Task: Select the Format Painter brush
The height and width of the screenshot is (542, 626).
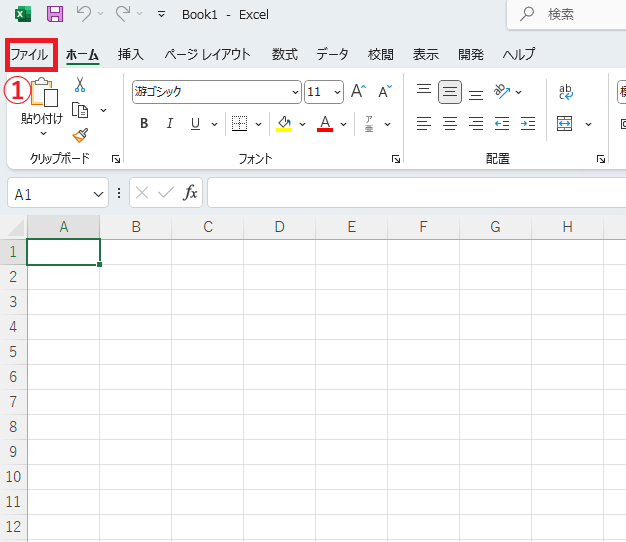Action: click(80, 135)
